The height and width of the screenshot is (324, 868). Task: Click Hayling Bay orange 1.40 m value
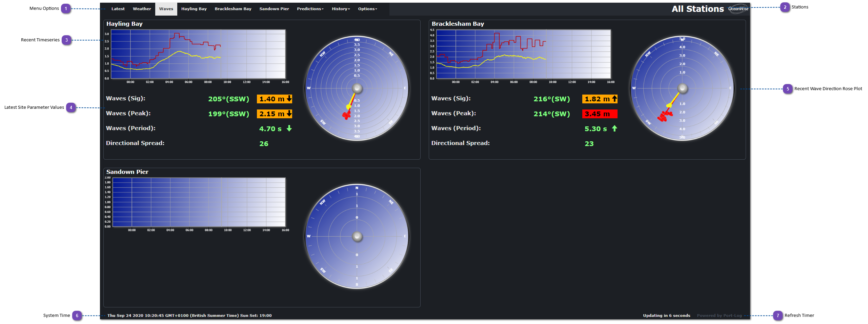pyautogui.click(x=274, y=99)
